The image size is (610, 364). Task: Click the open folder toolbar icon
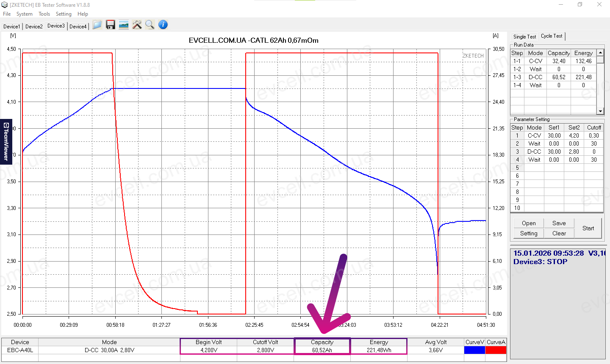pyautogui.click(x=97, y=25)
